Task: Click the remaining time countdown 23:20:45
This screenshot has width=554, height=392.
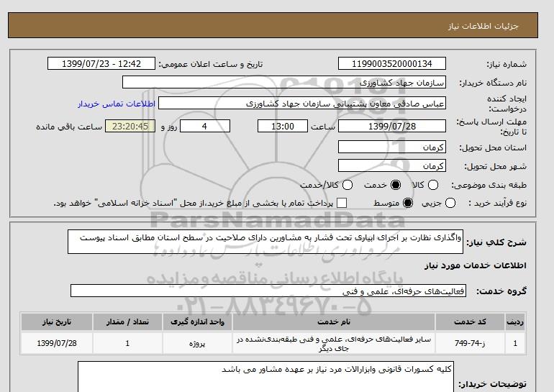Action: click(x=130, y=127)
